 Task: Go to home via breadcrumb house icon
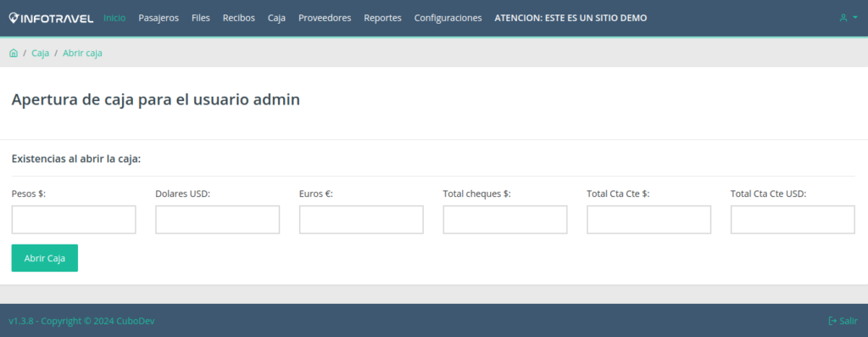click(x=14, y=53)
